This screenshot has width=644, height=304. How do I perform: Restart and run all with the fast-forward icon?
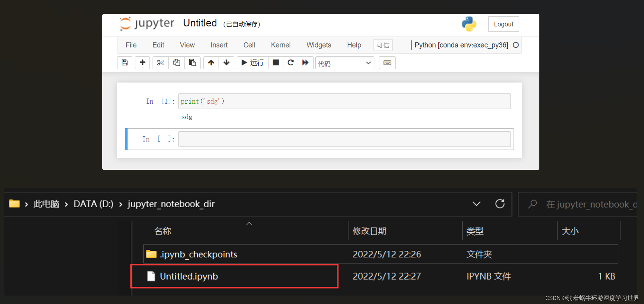click(305, 63)
